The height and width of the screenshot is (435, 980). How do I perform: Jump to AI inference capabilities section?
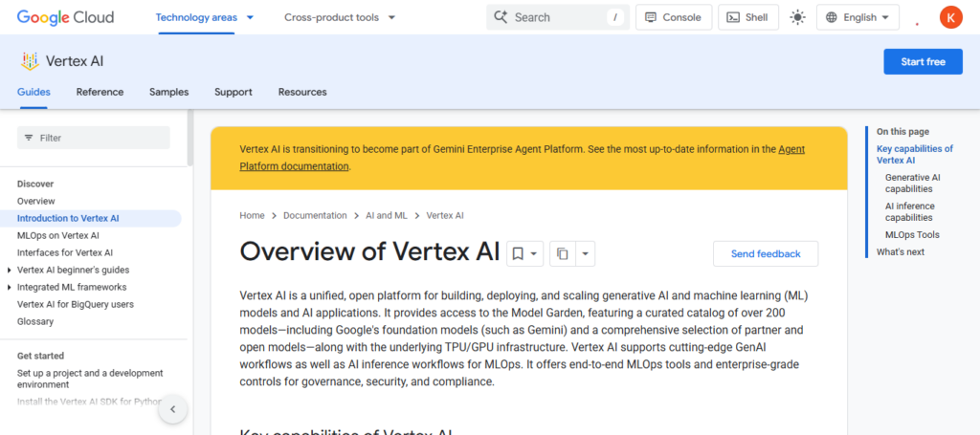[x=910, y=211]
